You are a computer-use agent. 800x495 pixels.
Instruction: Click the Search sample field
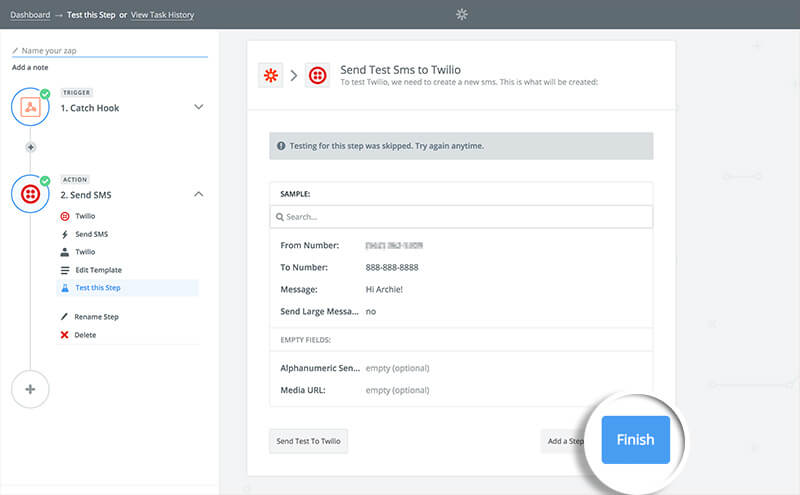point(461,217)
